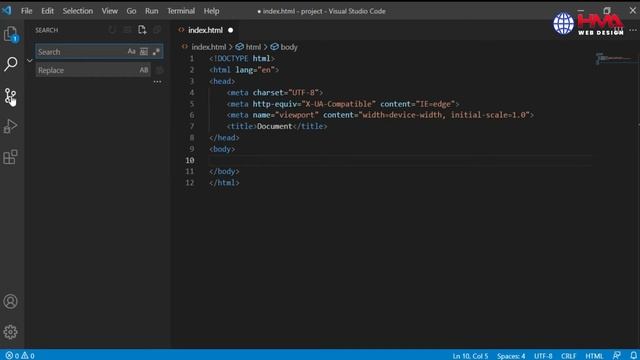Image resolution: width=640 pixels, height=360 pixels.
Task: Click the "viewport" attribute value on line 6
Action: point(297,115)
